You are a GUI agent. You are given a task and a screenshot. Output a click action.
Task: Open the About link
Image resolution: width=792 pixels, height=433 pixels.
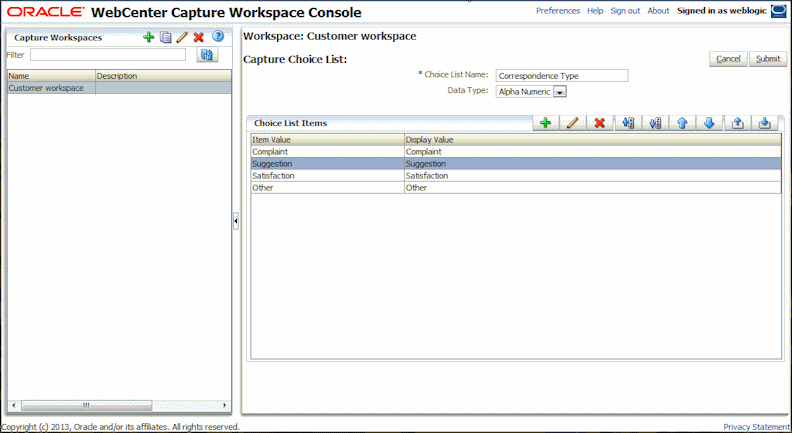point(658,11)
